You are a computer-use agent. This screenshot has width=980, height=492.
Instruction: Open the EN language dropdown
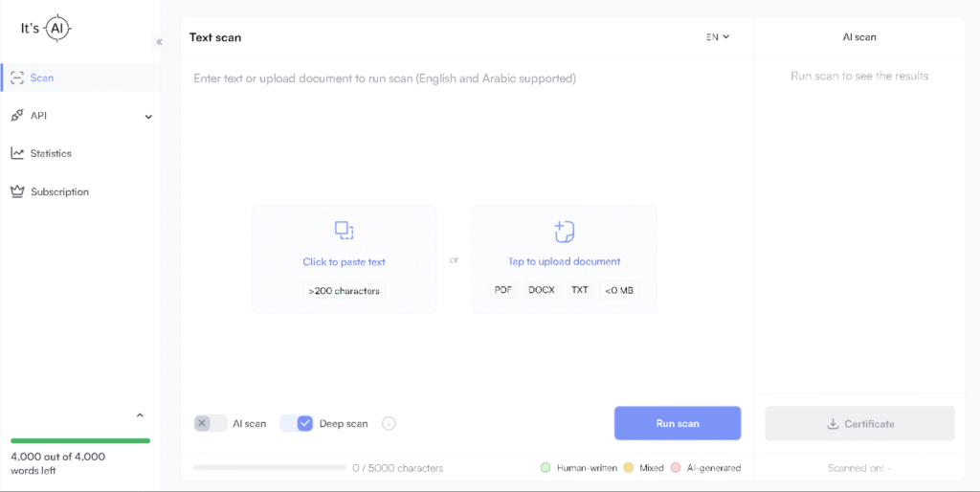tap(718, 37)
